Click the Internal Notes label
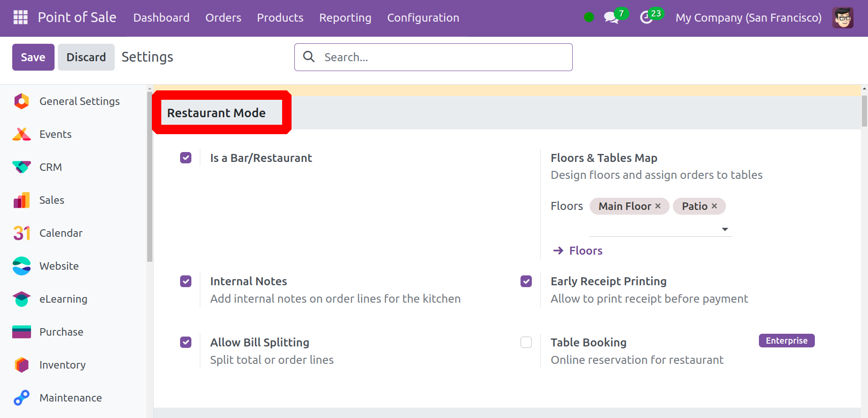Image resolution: width=868 pixels, height=418 pixels. [249, 281]
